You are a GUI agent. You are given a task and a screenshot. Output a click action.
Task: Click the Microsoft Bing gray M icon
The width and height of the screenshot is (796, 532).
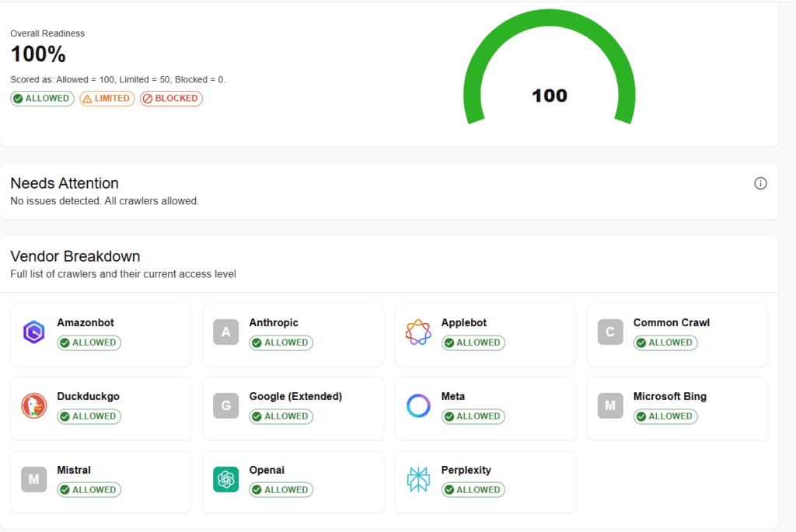tap(610, 405)
